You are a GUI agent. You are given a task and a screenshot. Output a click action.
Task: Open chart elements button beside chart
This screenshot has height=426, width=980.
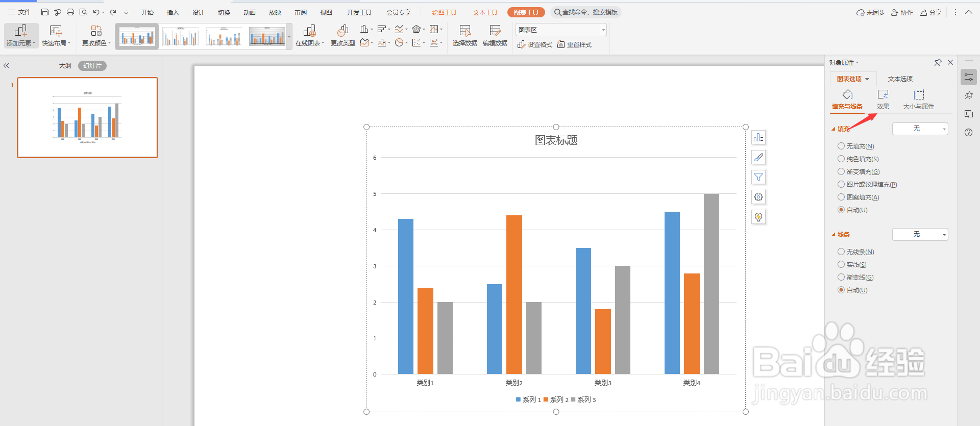click(x=758, y=137)
